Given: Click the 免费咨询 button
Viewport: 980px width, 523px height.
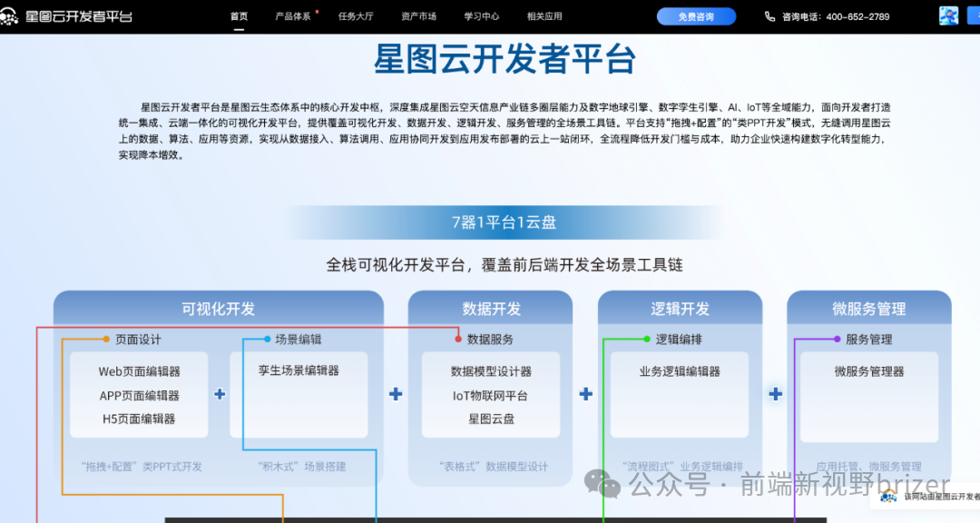Looking at the screenshot, I should [x=696, y=17].
